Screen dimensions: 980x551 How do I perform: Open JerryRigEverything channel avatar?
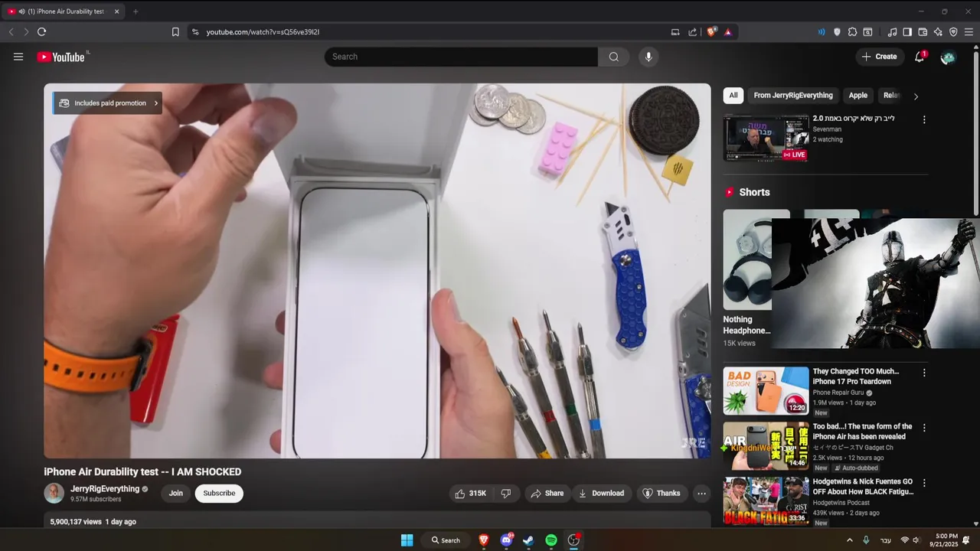[54, 494]
